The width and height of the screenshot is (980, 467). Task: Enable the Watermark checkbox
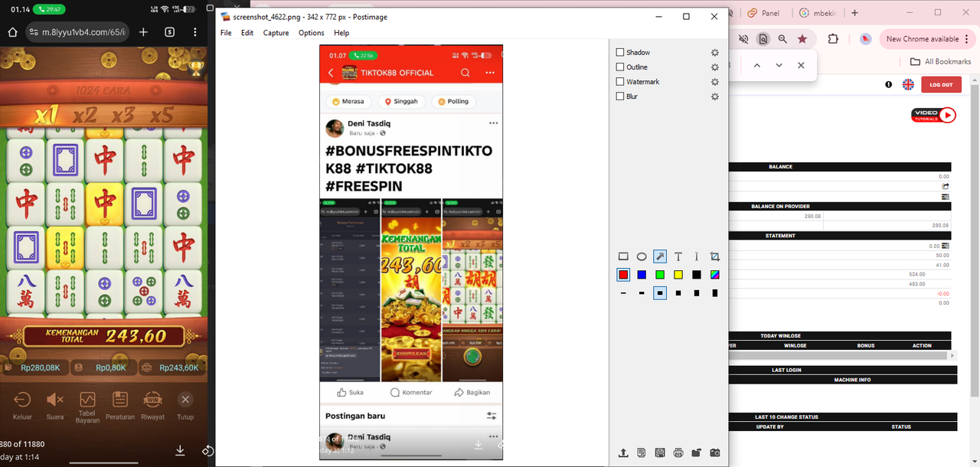(620, 82)
